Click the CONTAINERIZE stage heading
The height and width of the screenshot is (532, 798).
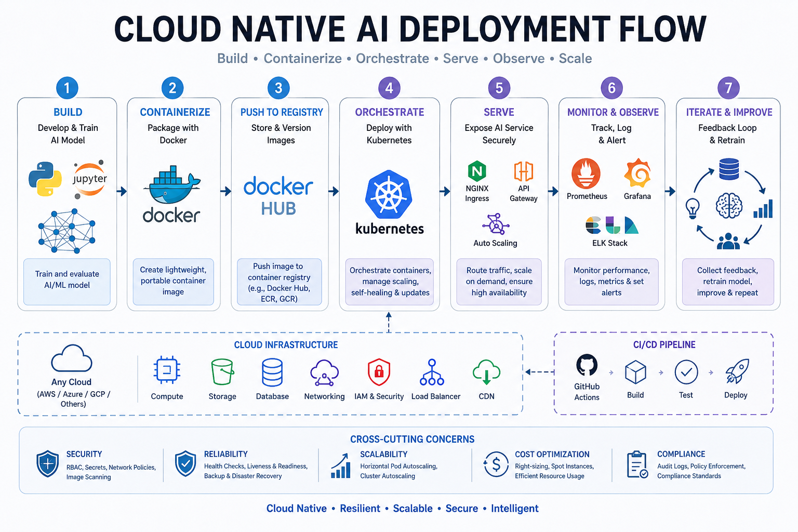[x=175, y=112]
